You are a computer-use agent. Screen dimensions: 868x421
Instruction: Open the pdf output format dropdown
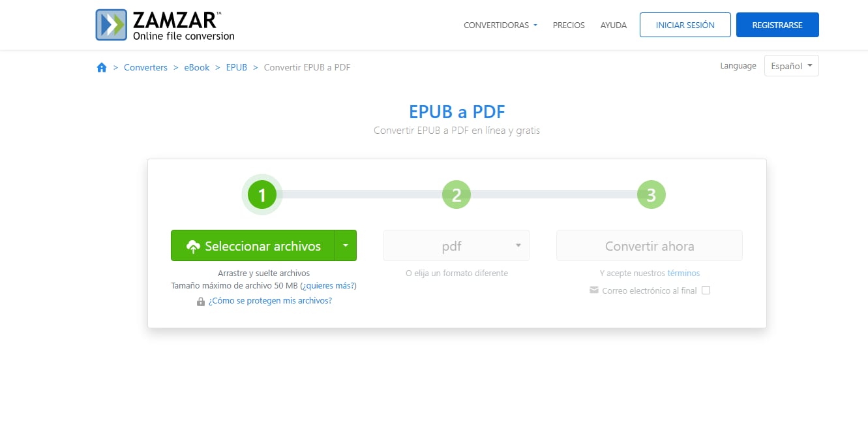pyautogui.click(x=456, y=245)
